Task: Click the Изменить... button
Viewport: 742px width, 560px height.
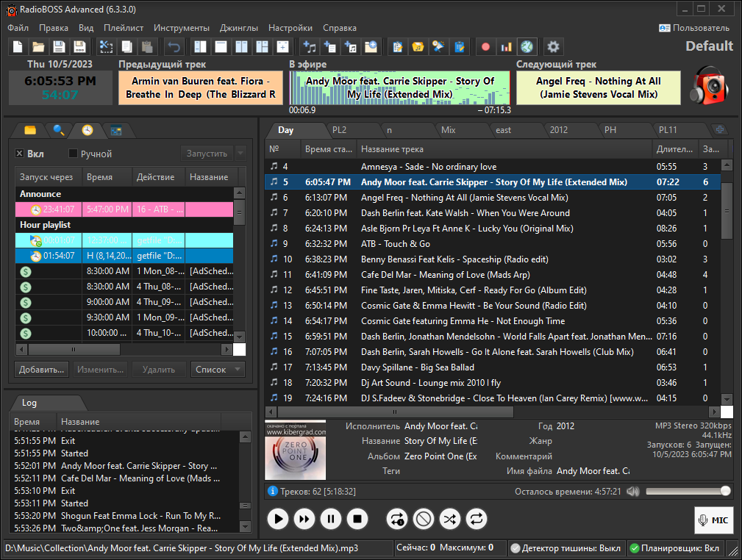Action: 100,370
